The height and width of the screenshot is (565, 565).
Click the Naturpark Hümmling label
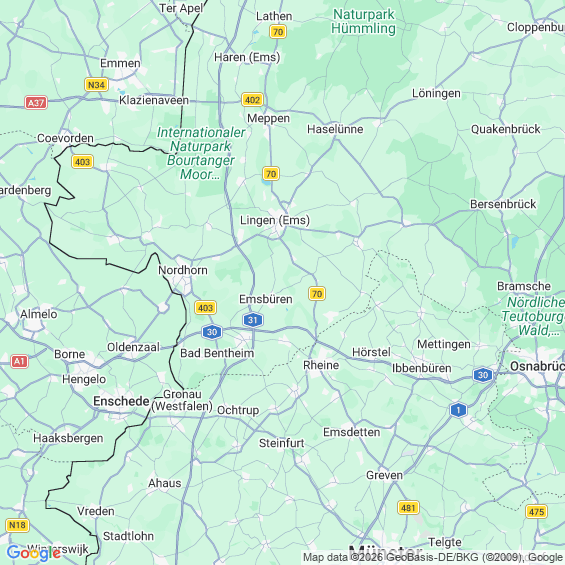[x=363, y=21]
